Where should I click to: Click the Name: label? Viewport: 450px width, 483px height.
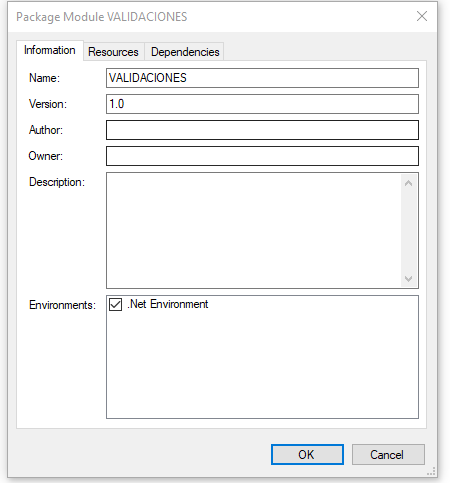44,78
